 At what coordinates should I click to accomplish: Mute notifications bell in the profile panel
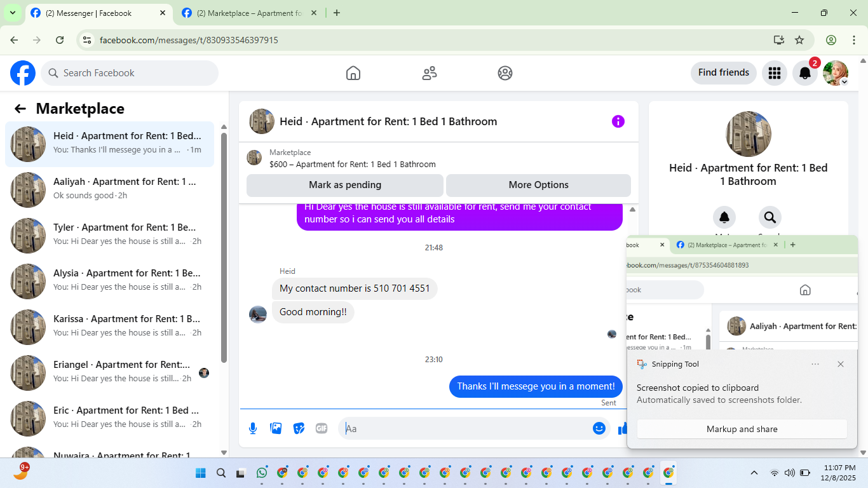(x=724, y=217)
